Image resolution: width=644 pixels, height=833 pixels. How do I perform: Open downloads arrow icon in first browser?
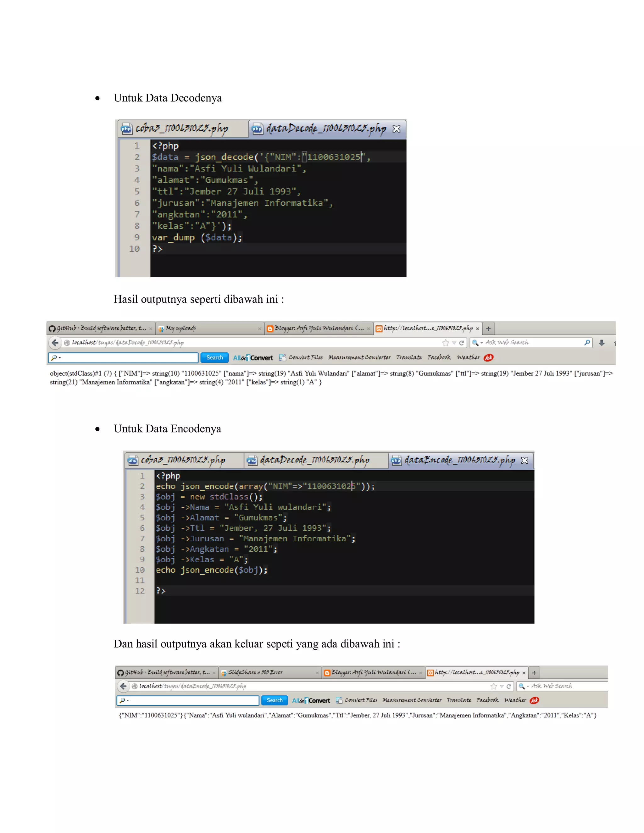pos(602,343)
